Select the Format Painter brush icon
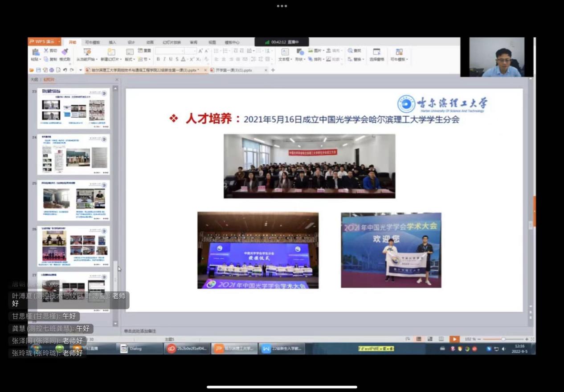 (x=65, y=52)
